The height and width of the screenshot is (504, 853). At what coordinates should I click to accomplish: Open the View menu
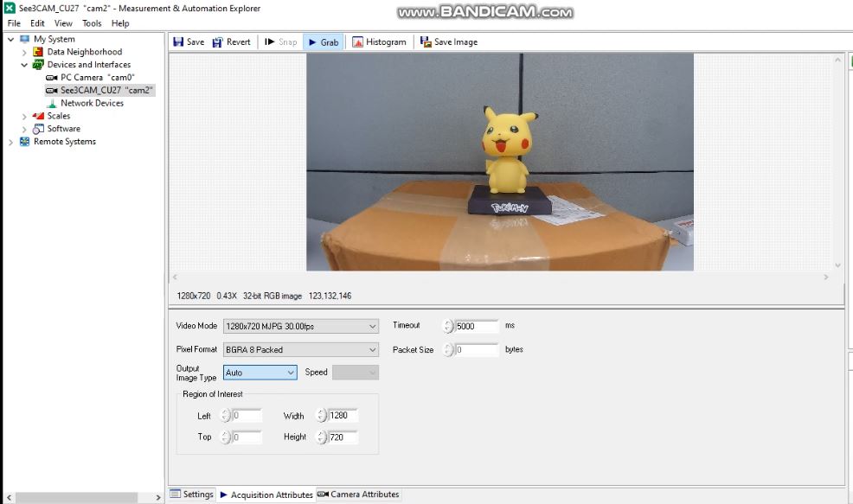point(63,23)
